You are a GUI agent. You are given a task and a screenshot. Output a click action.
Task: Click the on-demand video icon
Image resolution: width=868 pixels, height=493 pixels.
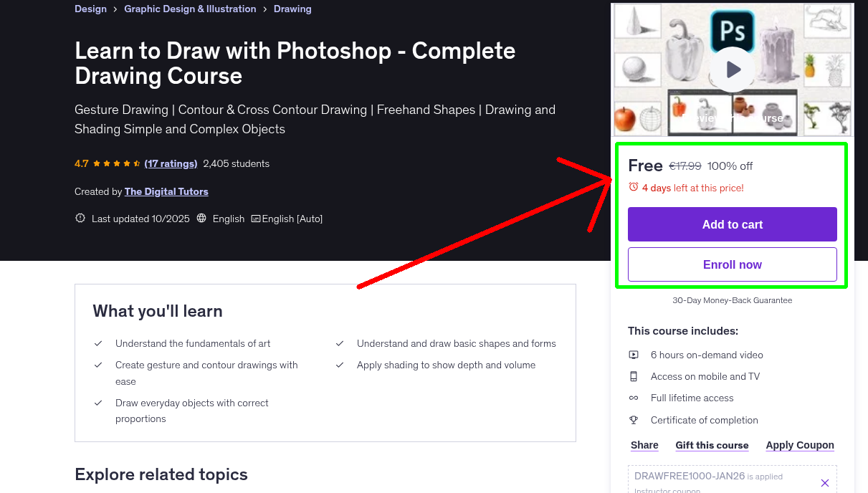pos(634,354)
